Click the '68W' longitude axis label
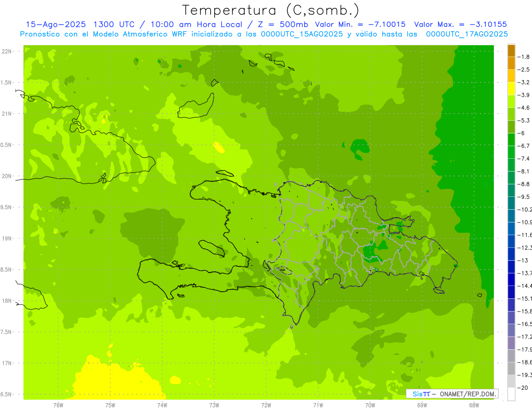The image size is (532, 411). pyautogui.click(x=473, y=405)
